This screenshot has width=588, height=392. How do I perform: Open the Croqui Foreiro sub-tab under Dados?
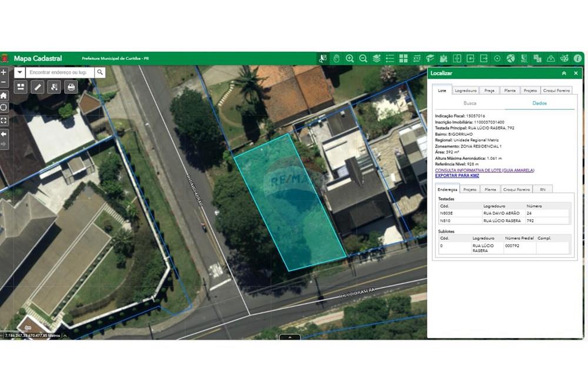tap(518, 189)
